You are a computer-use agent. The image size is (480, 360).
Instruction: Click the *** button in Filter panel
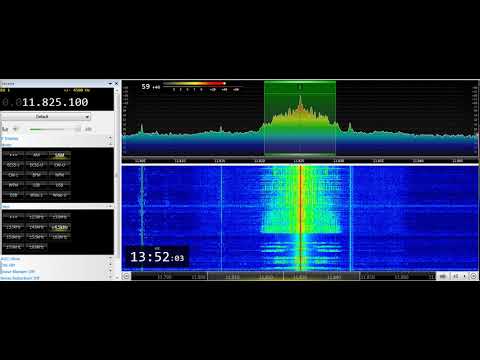13,217
